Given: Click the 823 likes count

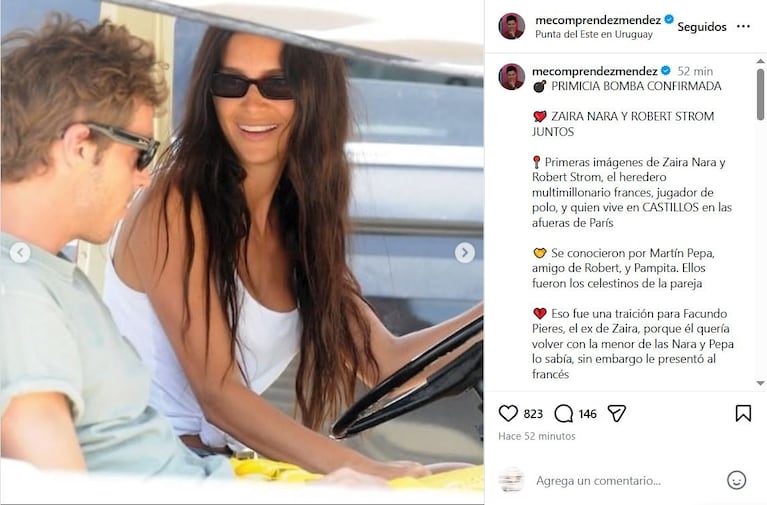Looking at the screenshot, I should pos(533,414).
